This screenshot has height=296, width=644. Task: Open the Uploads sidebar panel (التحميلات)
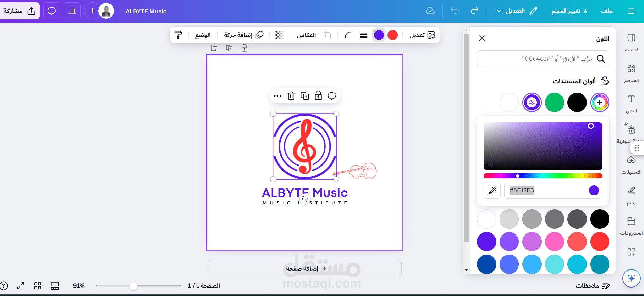631,165
